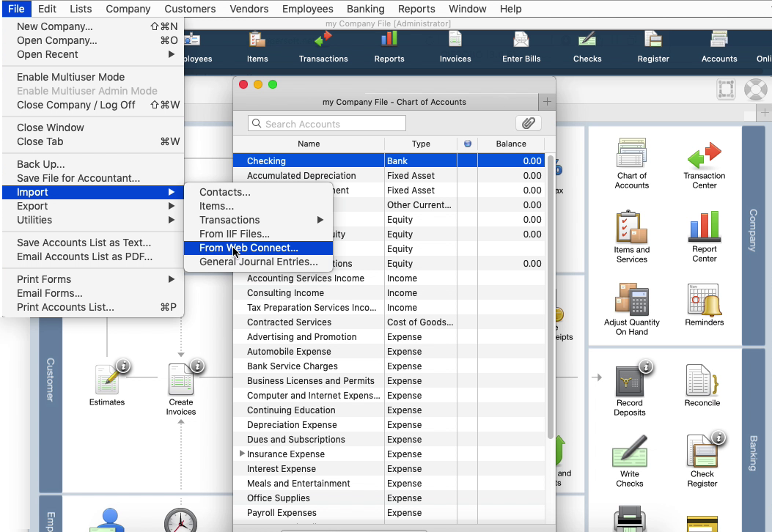Select New Company menu item
Viewport: 772px width, 532px height.
93,26
